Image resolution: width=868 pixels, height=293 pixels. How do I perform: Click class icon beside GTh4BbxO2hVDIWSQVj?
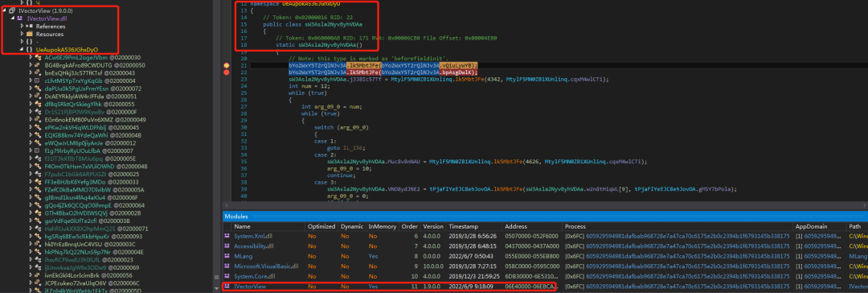click(39, 213)
